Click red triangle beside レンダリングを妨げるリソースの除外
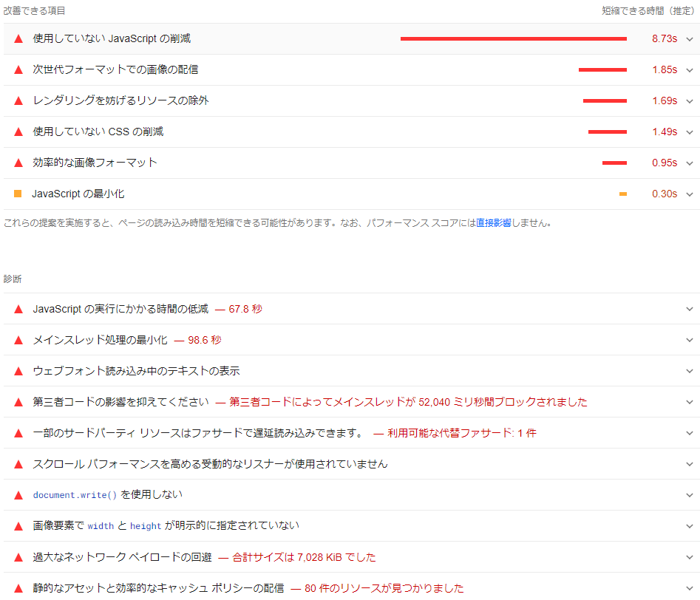The height and width of the screenshot is (600, 700). coord(18,101)
